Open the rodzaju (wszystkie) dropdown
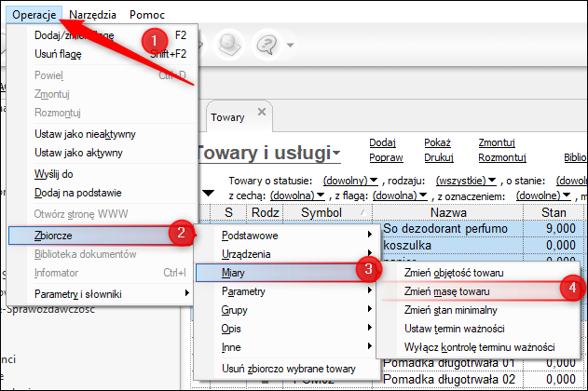Viewport: 588px width, 391px height. 466,181
